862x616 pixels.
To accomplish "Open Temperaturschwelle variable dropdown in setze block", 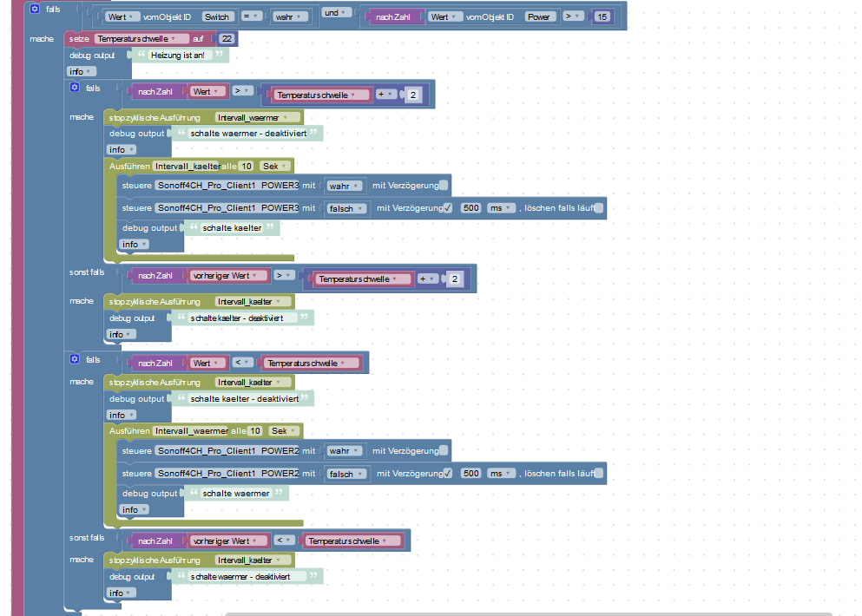I will tap(141, 38).
